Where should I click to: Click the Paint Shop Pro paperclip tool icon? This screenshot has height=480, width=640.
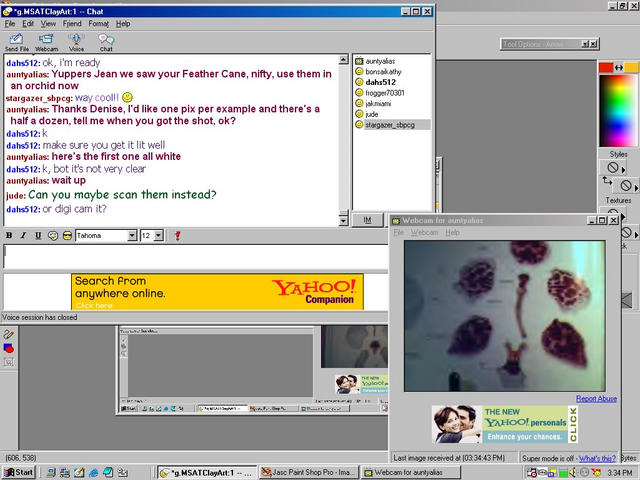(x=9, y=334)
